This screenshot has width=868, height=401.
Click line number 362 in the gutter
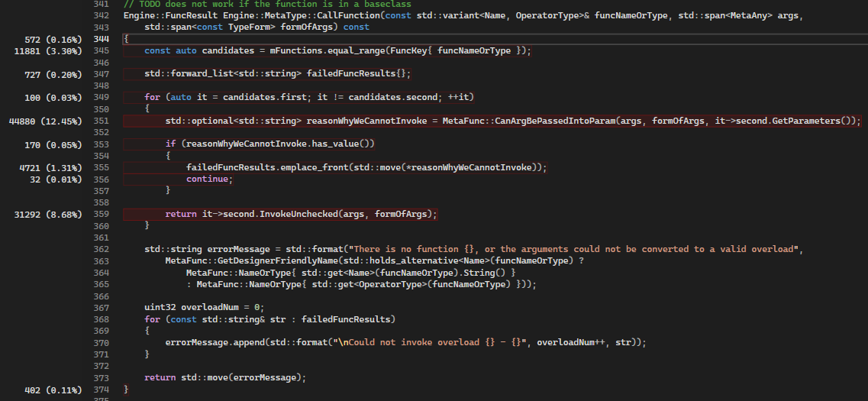coord(101,249)
